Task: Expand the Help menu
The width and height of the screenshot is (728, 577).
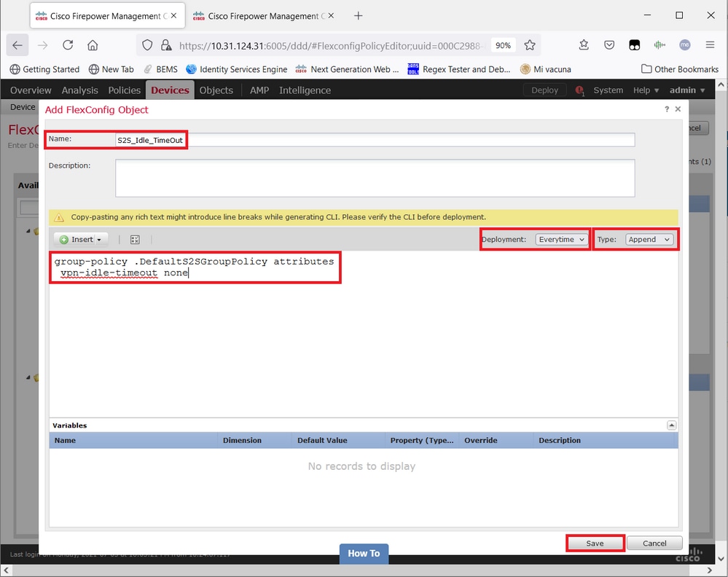Action: pos(646,90)
